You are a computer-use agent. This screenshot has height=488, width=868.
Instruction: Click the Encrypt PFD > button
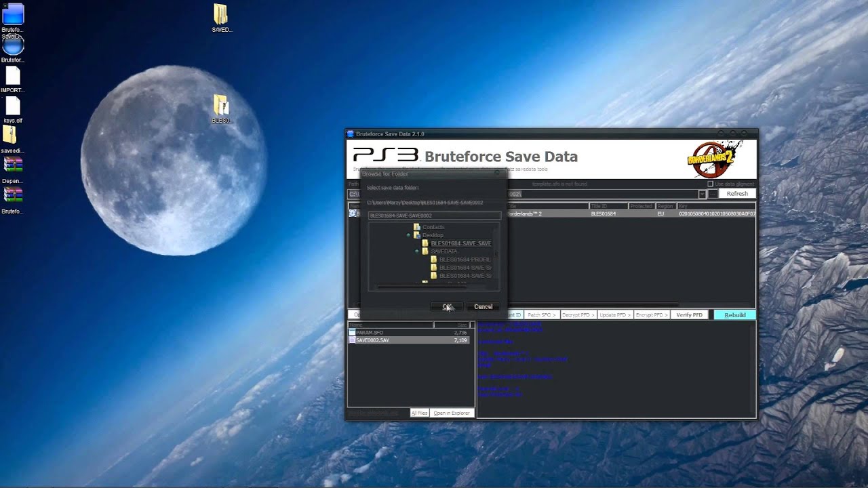(652, 315)
